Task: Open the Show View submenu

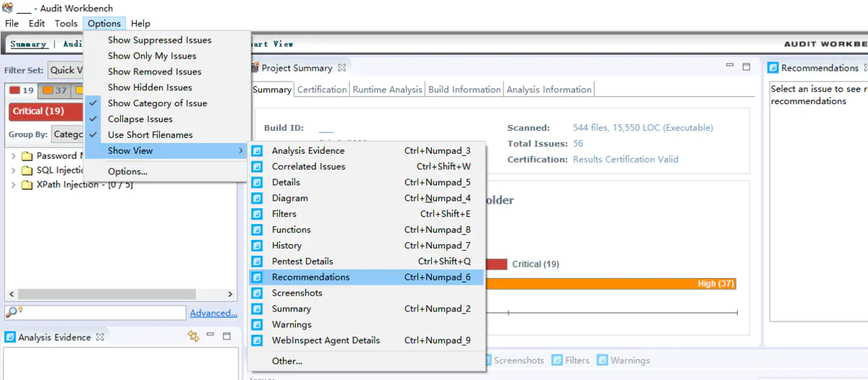Action: [x=167, y=151]
